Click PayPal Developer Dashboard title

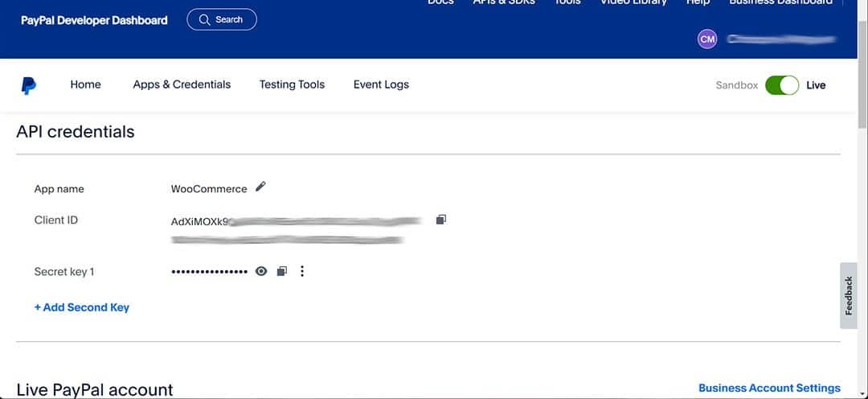tap(94, 20)
